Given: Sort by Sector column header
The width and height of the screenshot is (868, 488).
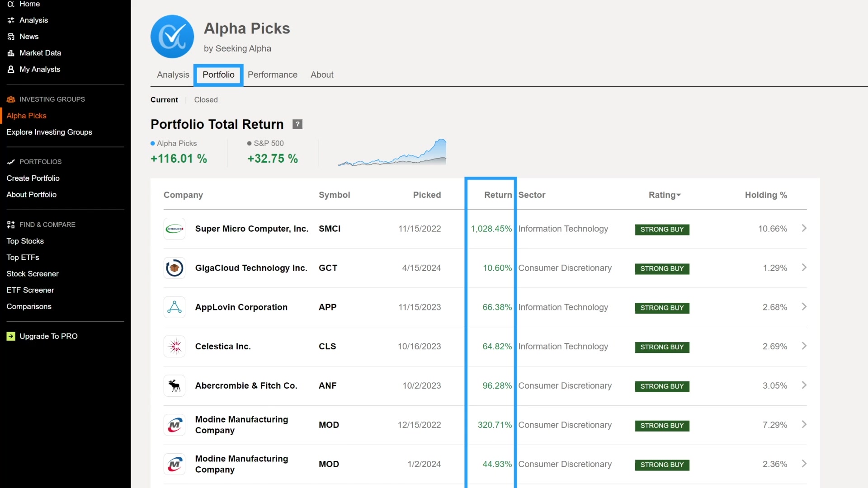Looking at the screenshot, I should (532, 195).
